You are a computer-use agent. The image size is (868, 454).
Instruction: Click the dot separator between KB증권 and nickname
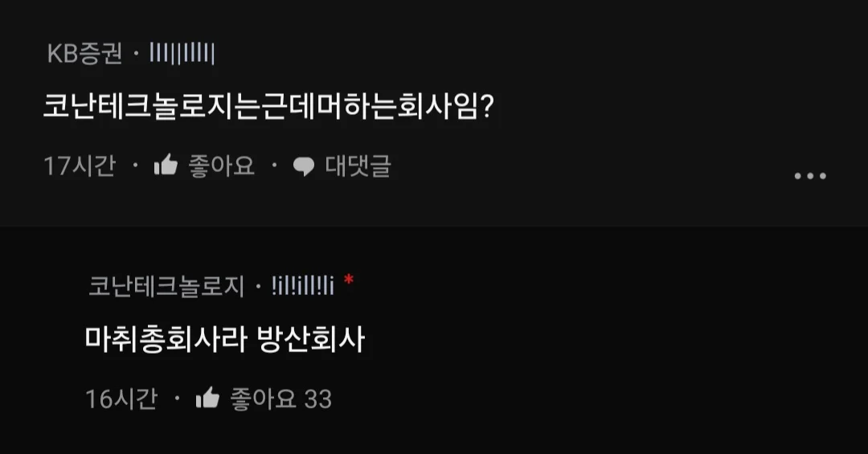[x=136, y=55]
